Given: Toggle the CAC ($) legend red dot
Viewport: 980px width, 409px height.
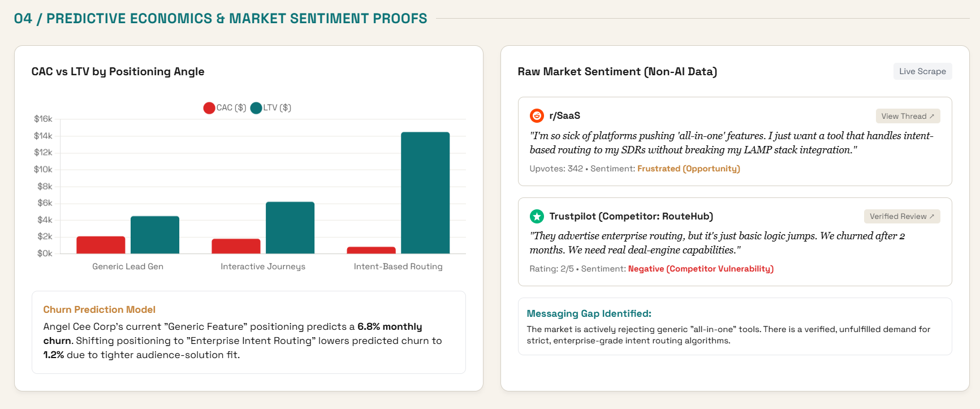Looking at the screenshot, I should pos(209,108).
